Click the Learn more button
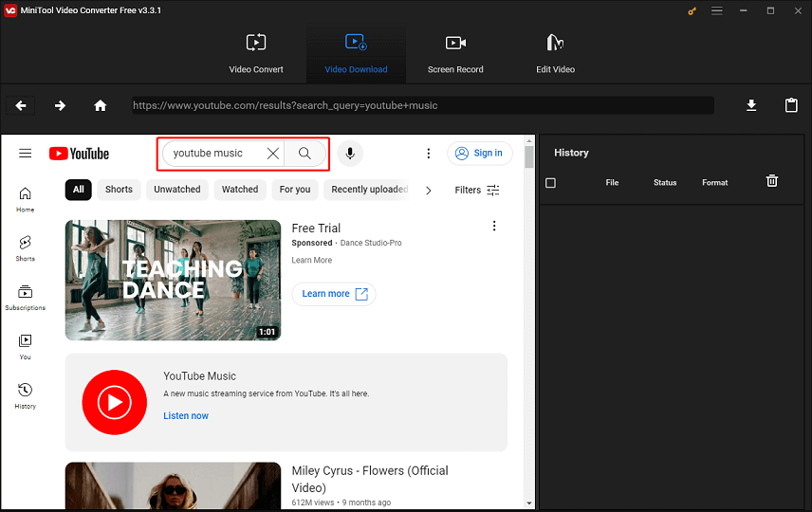Viewport: 812px width, 512px height. point(334,294)
